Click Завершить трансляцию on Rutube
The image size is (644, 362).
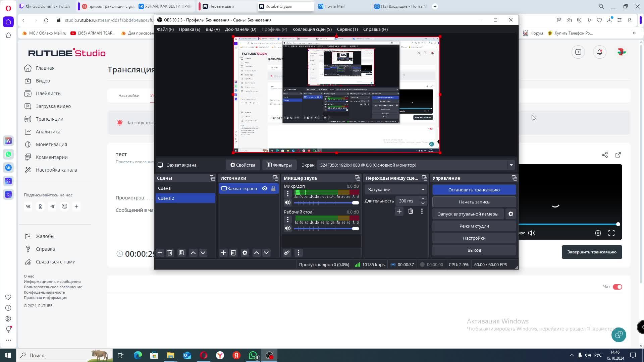(592, 252)
